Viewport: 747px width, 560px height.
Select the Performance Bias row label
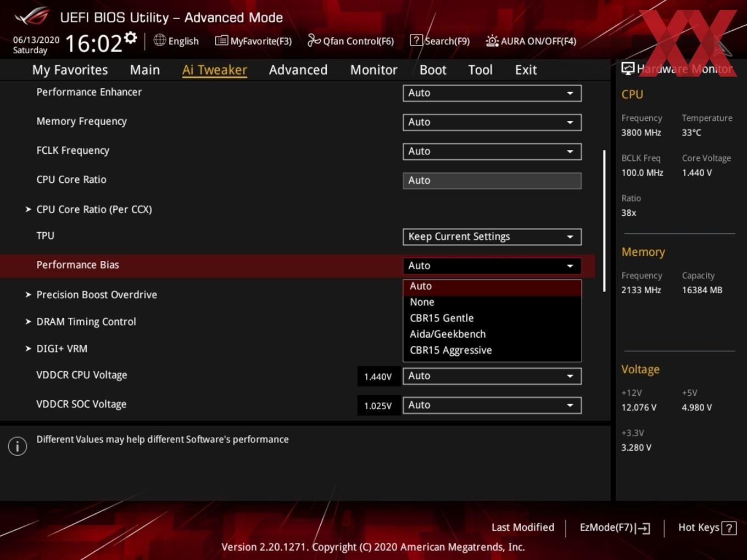pyautogui.click(x=77, y=265)
